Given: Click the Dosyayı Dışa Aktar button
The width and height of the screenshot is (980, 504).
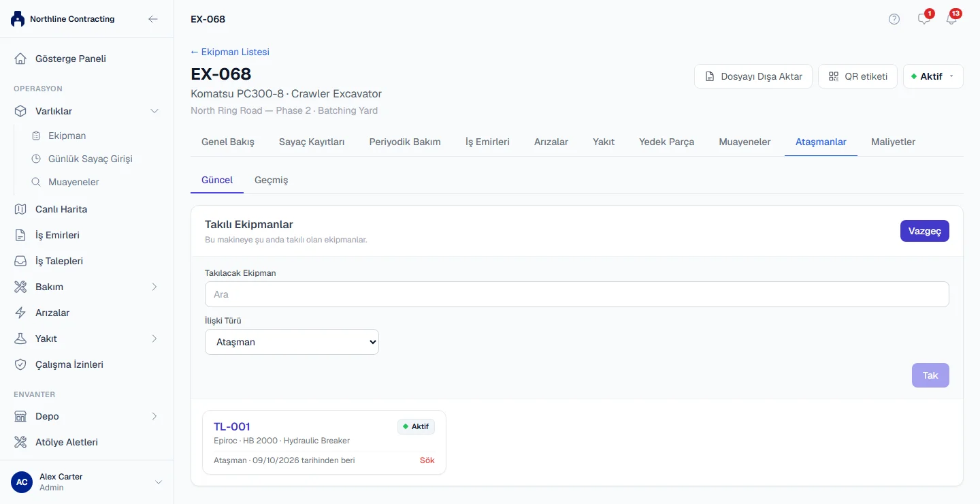Looking at the screenshot, I should click(753, 76).
